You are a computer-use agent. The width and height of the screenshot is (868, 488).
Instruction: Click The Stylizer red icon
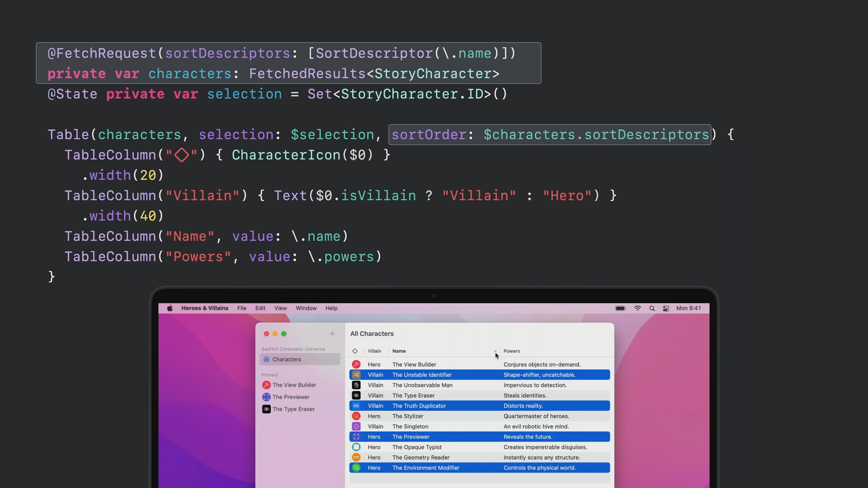(x=356, y=416)
